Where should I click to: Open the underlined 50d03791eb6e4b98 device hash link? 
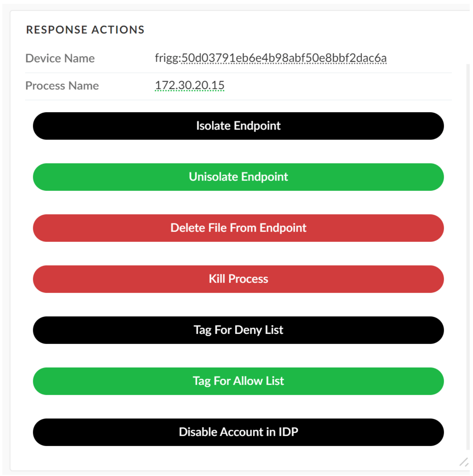pyautogui.click(x=284, y=58)
